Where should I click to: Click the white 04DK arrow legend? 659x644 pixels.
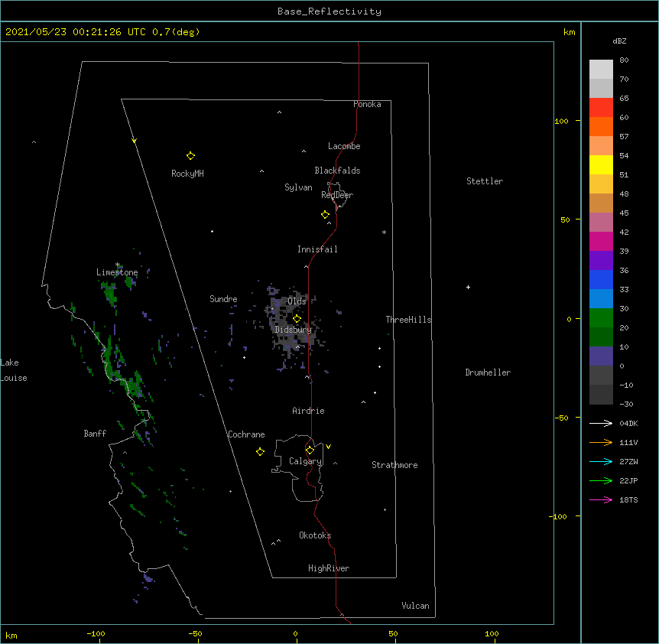601,423
